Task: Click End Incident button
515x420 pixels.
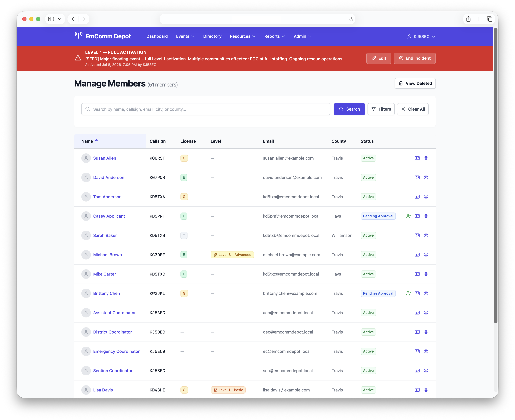Action: [414, 58]
